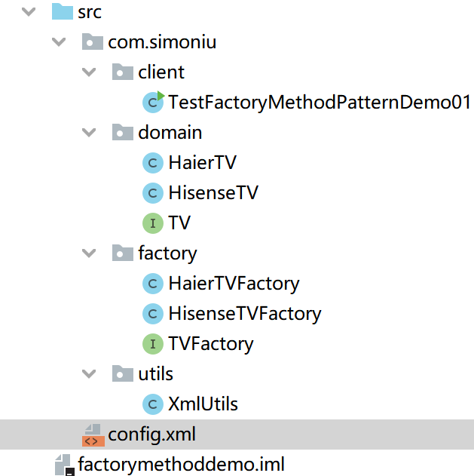Collapse the com.simoniu package

(x=59, y=42)
